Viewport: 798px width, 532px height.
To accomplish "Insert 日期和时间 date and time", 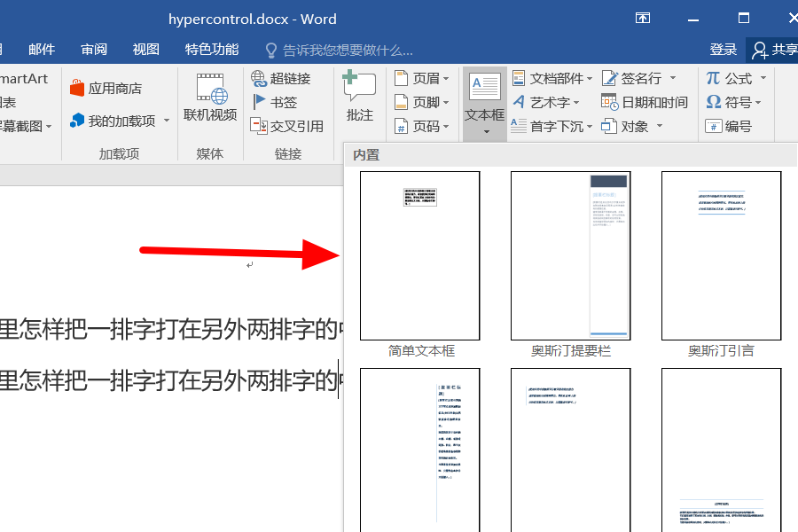I will point(645,102).
